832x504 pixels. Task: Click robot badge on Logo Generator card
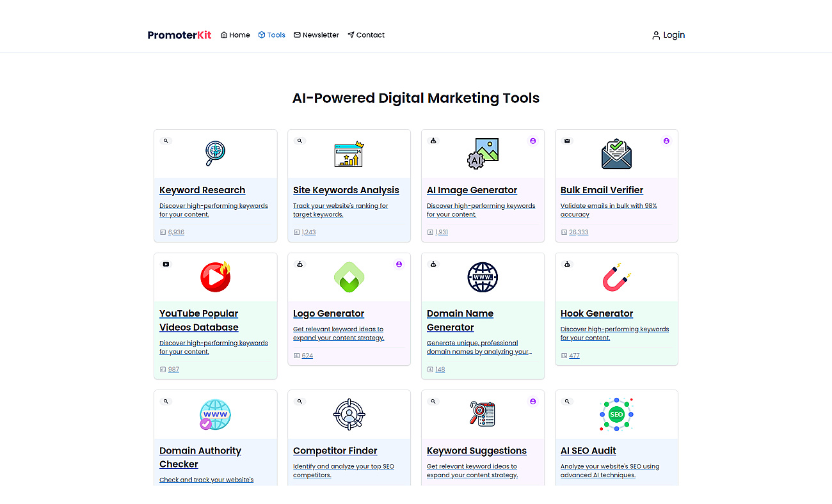[x=300, y=264]
